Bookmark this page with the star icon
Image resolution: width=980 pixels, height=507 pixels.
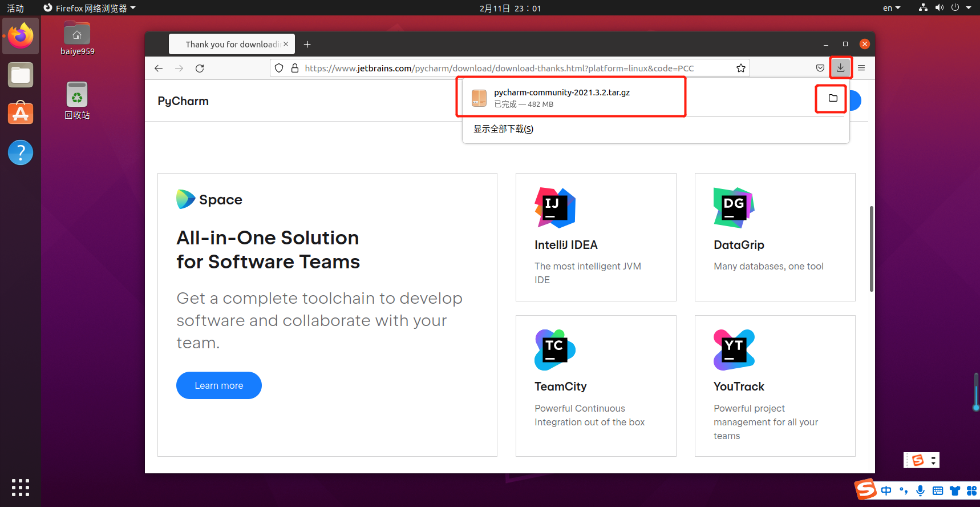741,68
